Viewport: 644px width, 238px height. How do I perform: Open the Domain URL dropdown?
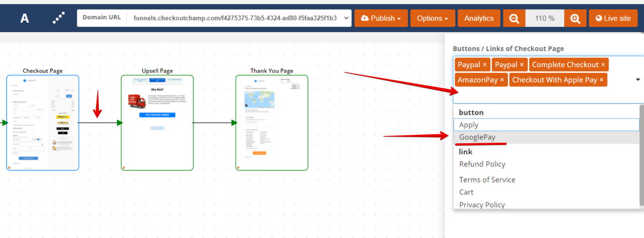pyautogui.click(x=238, y=19)
